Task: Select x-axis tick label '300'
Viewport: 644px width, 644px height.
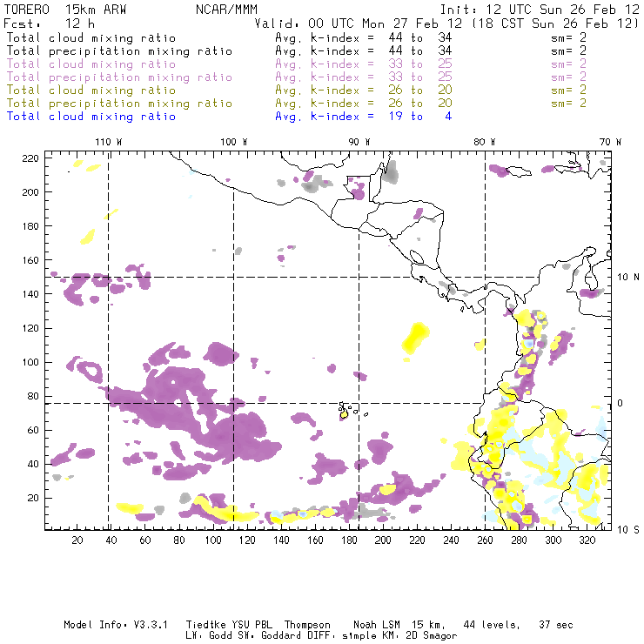Action: click(x=553, y=540)
